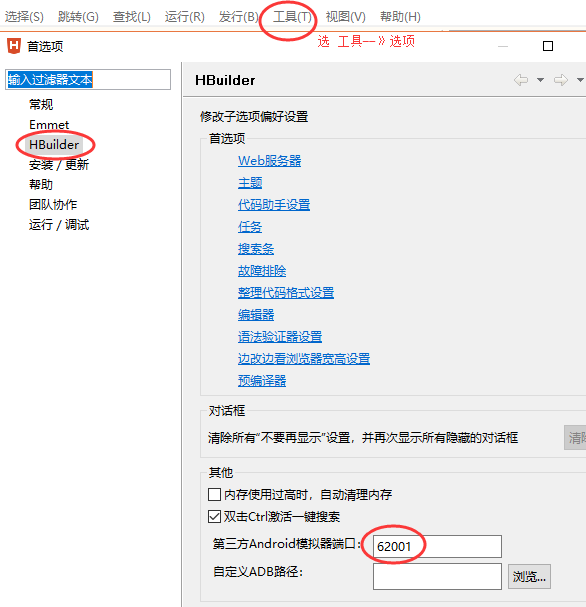Open the 查找(L) menu

(x=132, y=17)
